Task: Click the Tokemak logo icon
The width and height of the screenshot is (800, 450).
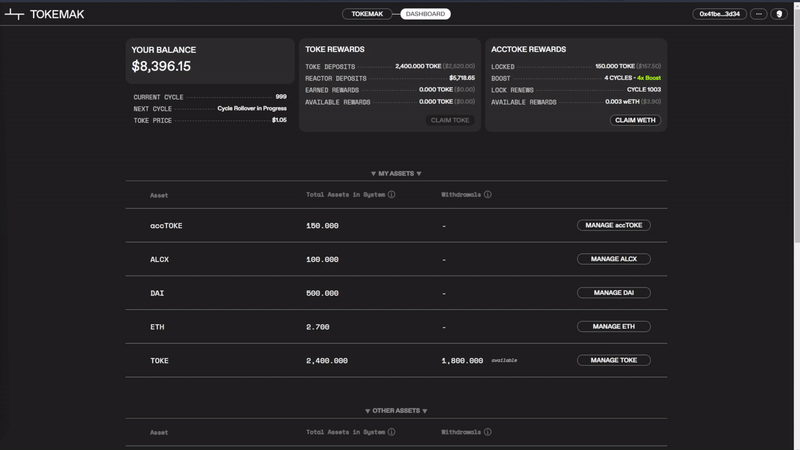Action: point(14,15)
